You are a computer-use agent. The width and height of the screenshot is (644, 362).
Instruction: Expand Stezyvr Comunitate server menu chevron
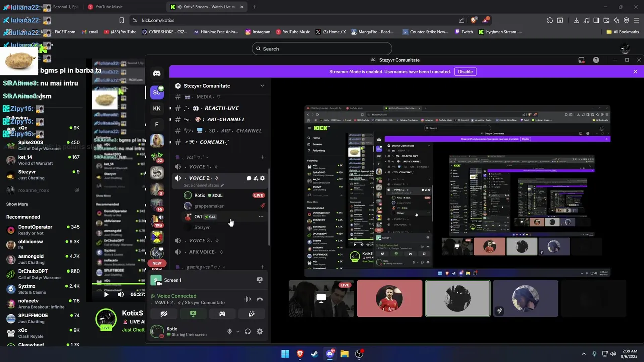262,86
